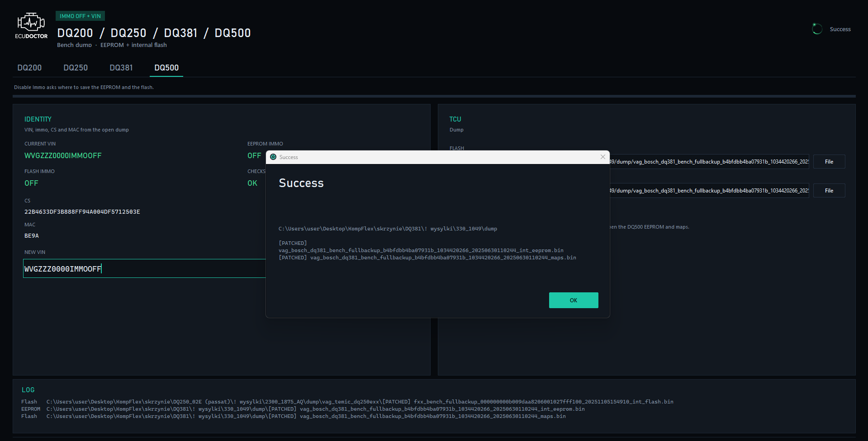This screenshot has width=868, height=441.
Task: Click the first flash dump path field
Action: 709,162
